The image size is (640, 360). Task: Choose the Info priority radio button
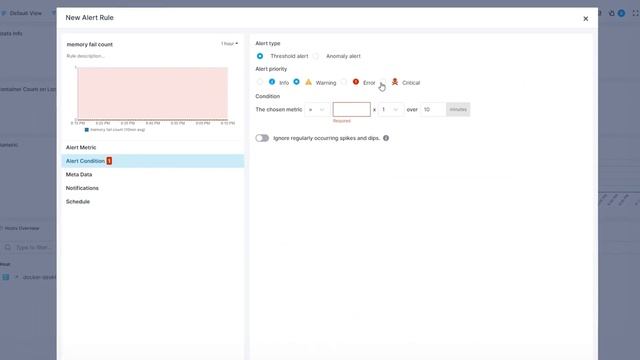(260, 82)
